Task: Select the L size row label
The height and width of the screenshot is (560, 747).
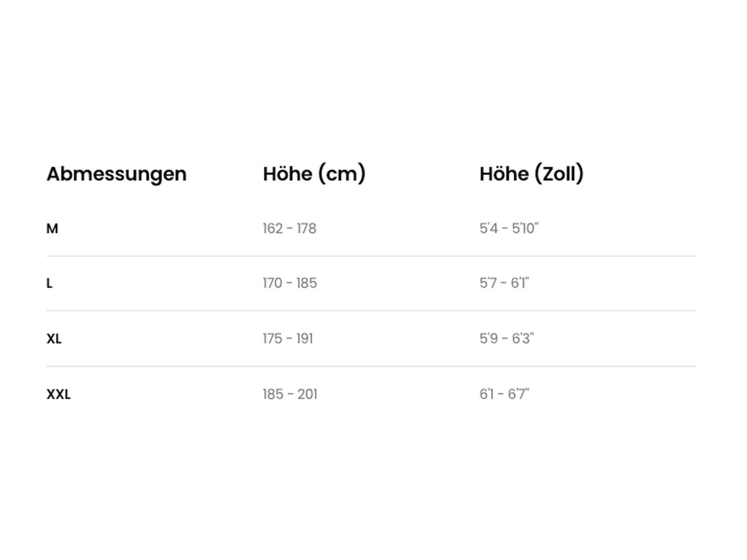Action: (x=49, y=283)
